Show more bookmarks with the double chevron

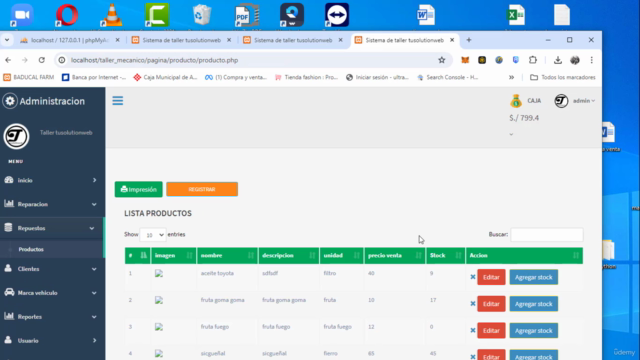click(x=511, y=77)
